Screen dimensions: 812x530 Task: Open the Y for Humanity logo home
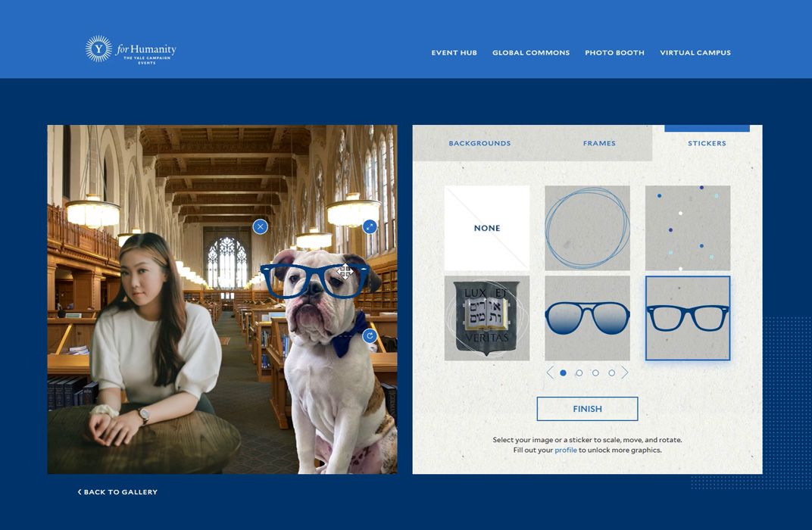131,50
